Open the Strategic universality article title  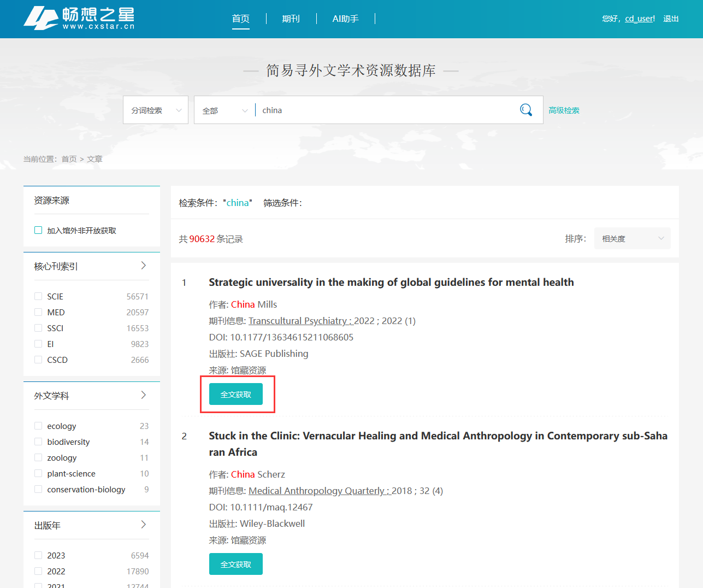pos(391,282)
